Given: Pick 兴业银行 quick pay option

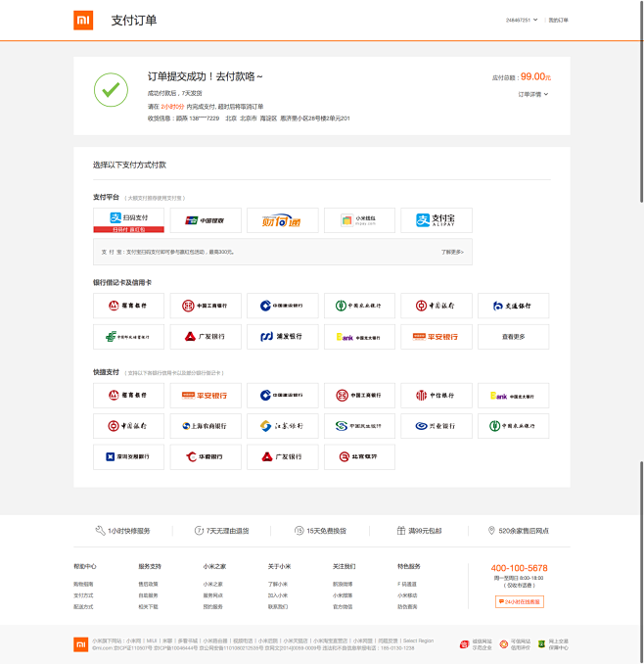Looking at the screenshot, I should pyautogui.click(x=437, y=426).
